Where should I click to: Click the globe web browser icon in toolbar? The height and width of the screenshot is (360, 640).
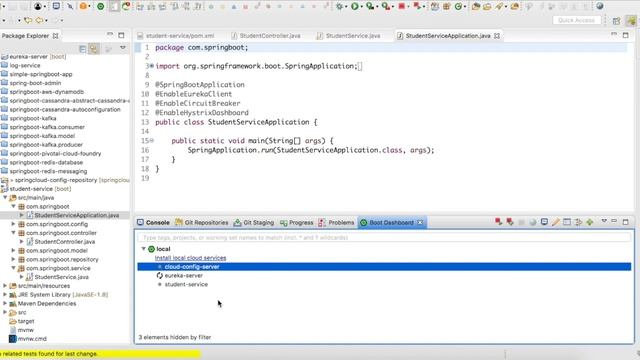pos(600,6)
